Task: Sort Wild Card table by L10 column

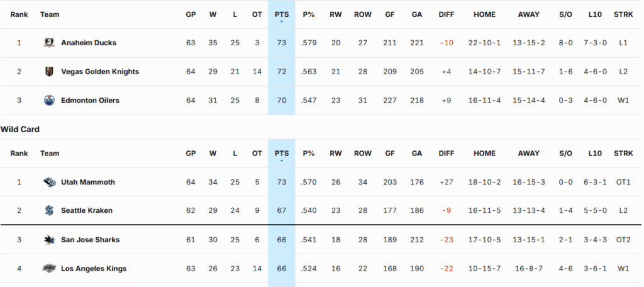Action: tap(595, 154)
